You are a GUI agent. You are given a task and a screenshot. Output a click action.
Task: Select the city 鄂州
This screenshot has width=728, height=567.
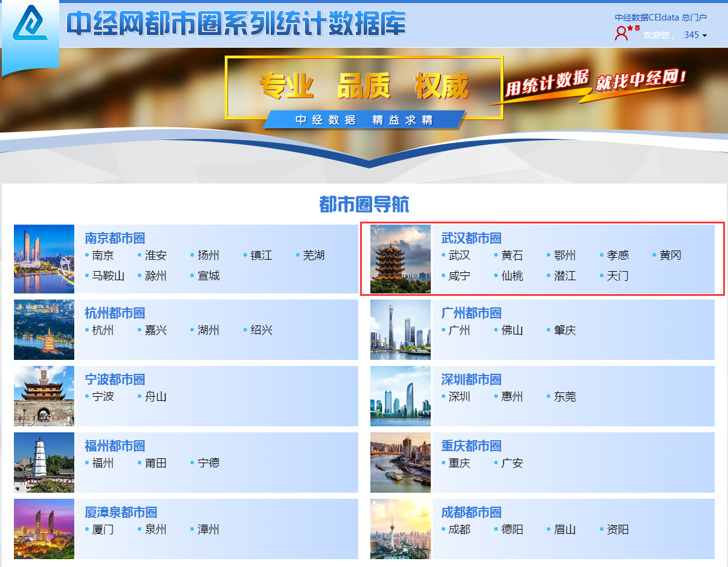point(565,255)
